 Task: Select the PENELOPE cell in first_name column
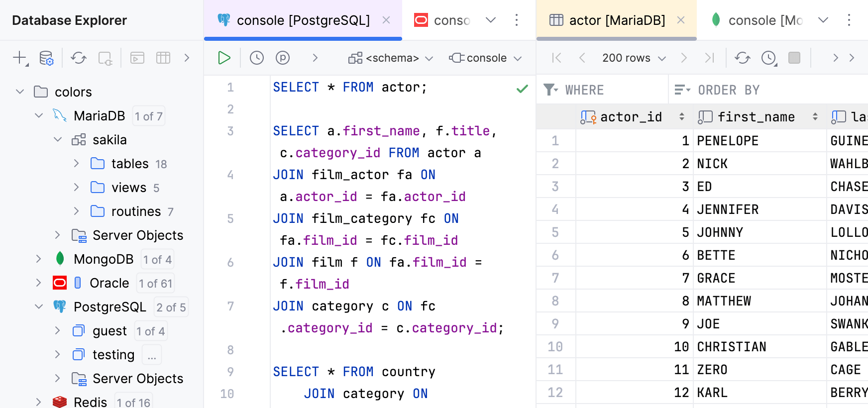coord(727,141)
